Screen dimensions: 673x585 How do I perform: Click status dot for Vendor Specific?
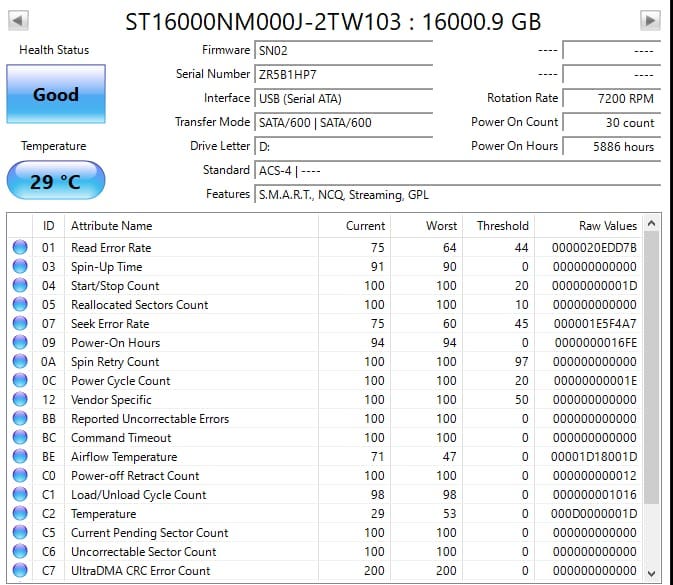(x=20, y=400)
